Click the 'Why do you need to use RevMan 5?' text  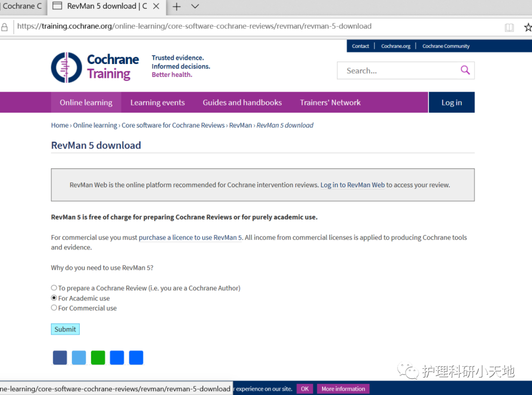[102, 268]
